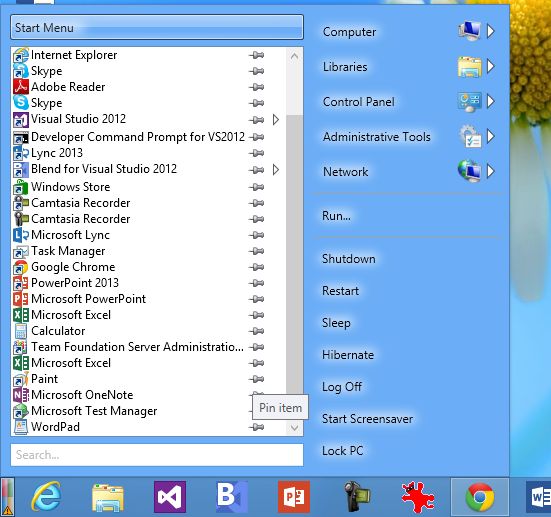551x517 pixels.
Task: Choose Restart from the menu
Action: coord(340,291)
